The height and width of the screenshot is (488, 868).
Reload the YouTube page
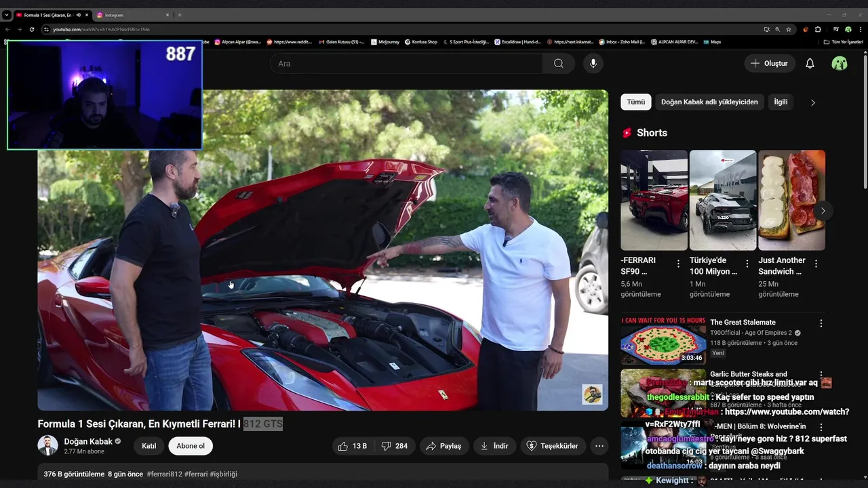(31, 30)
